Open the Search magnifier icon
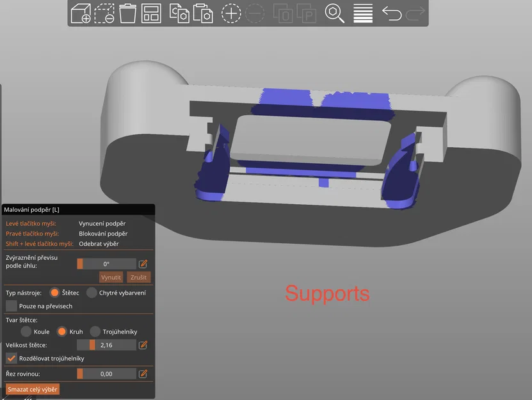Viewport: 532px width, 400px height. click(335, 13)
